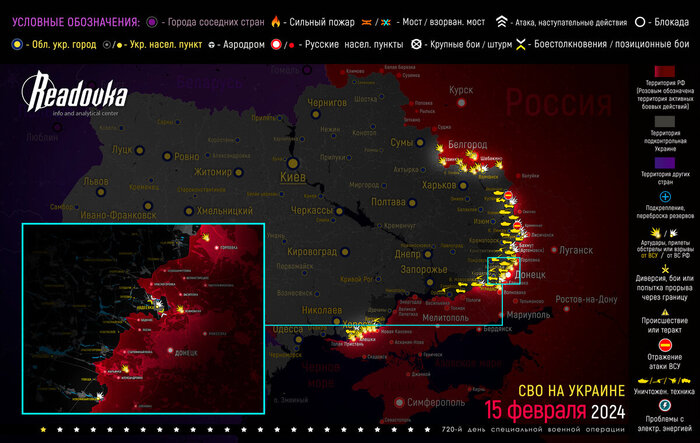The image size is (700, 443).
Task: Click the purple Территория других стран swatch
Action: pyautogui.click(x=665, y=163)
